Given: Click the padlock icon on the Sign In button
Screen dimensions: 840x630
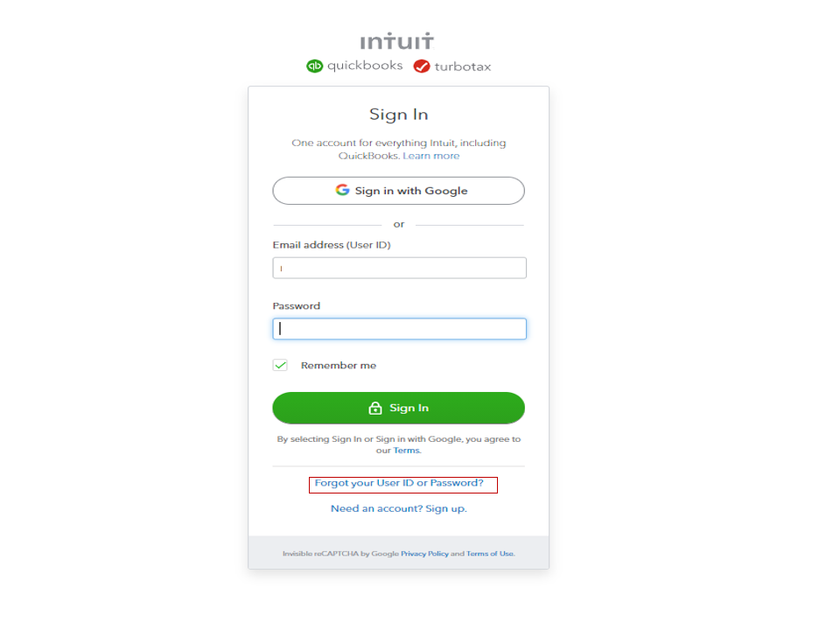Looking at the screenshot, I should 375,408.
